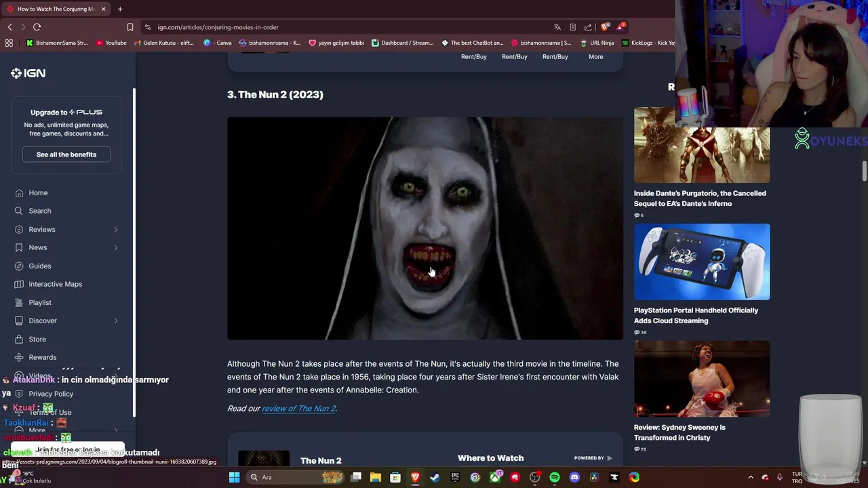The width and height of the screenshot is (868, 488).
Task: Show hidden system tray icons
Action: [x=751, y=477]
